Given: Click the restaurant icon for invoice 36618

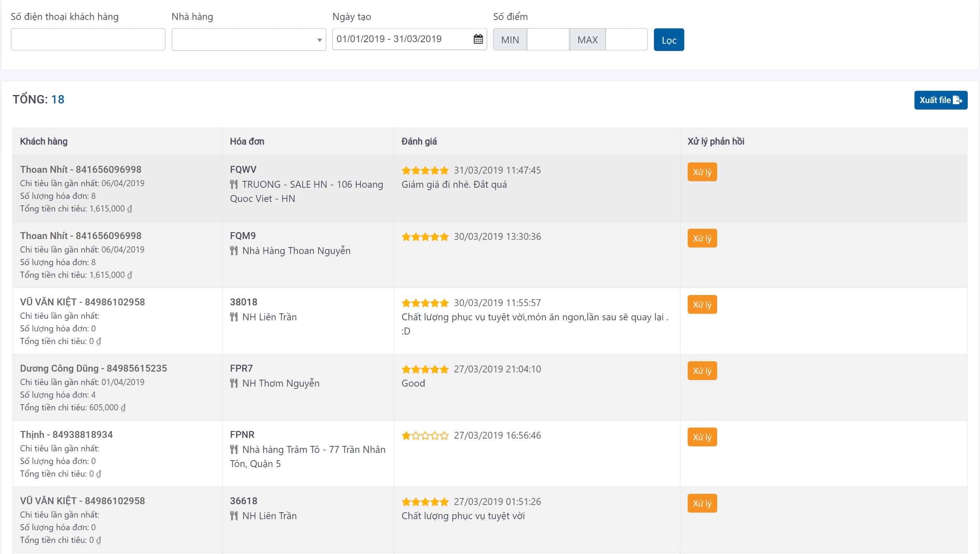Looking at the screenshot, I should click(234, 516).
